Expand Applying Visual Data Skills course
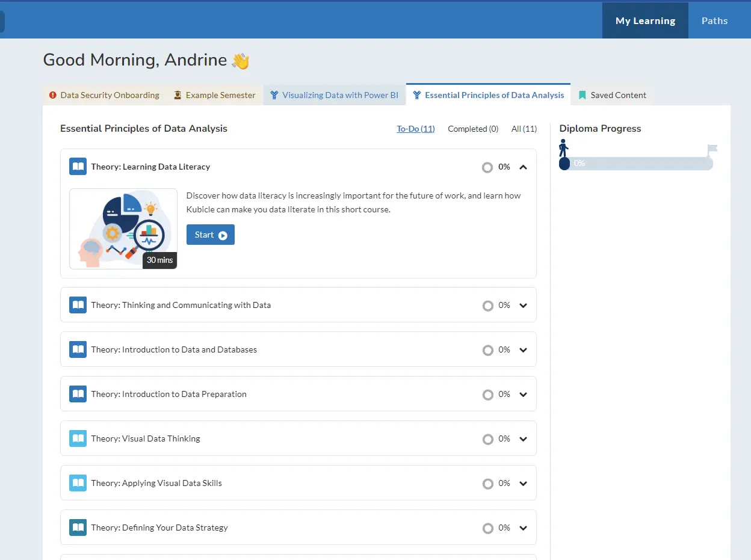The width and height of the screenshot is (751, 560). 523,484
